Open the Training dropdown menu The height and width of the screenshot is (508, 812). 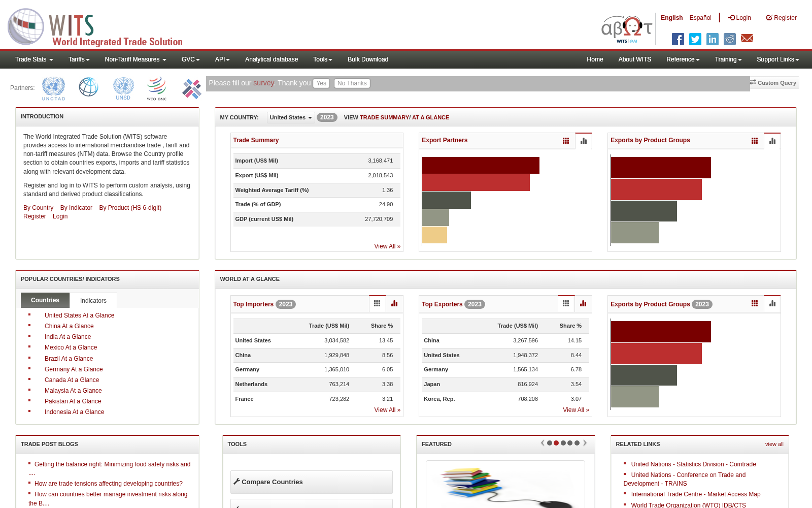[x=728, y=59]
